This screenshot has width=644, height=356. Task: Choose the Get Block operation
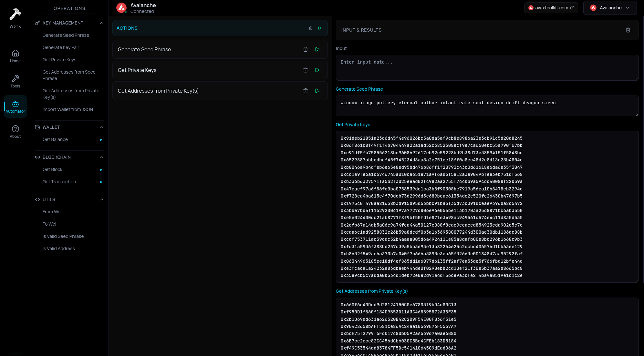click(53, 169)
